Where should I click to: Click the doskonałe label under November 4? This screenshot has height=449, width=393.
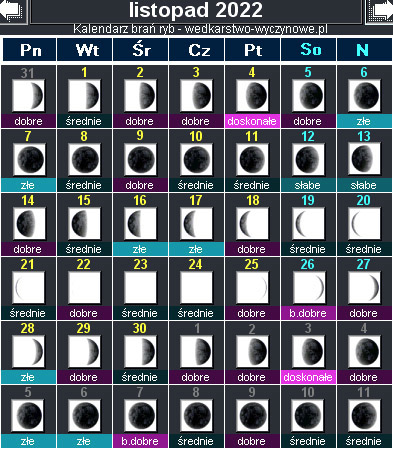click(252, 121)
